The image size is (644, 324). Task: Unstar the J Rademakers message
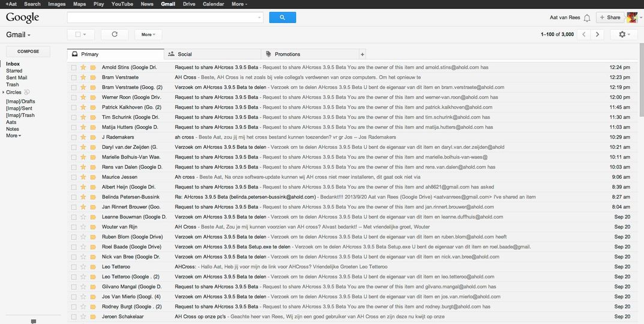83,137
